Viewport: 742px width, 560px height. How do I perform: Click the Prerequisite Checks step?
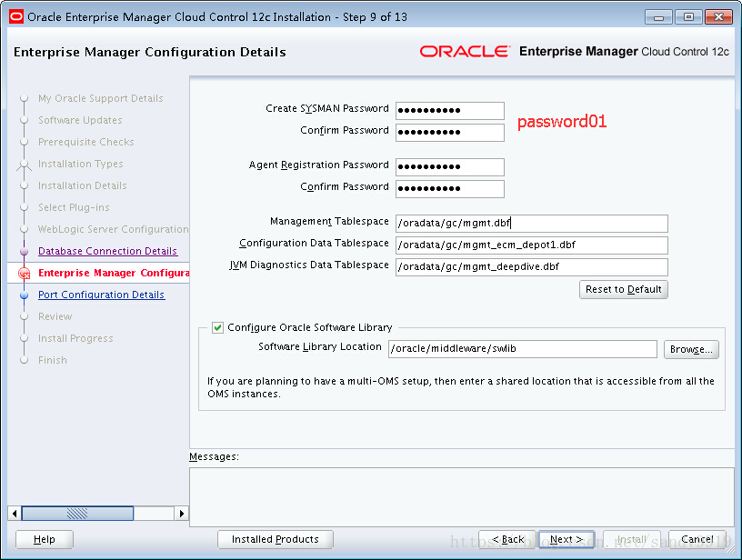86,142
